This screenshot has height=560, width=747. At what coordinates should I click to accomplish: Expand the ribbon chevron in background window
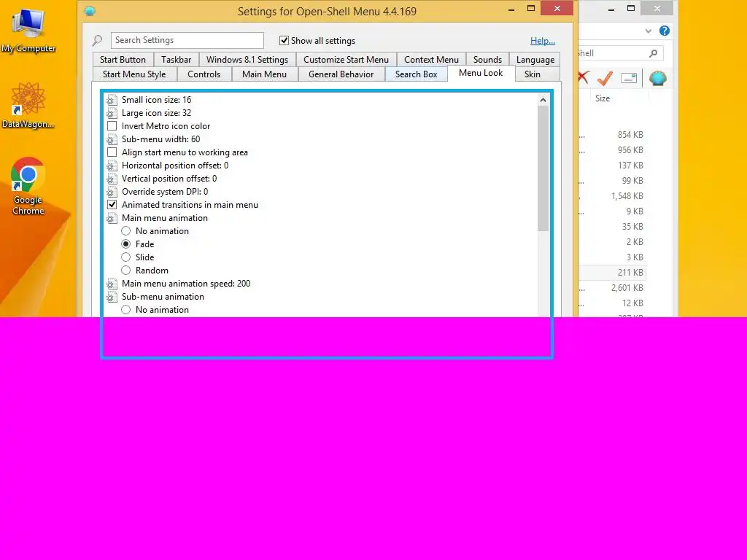point(649,31)
